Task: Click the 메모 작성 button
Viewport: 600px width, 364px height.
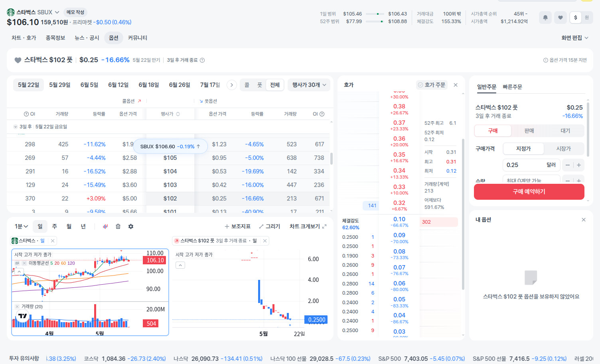Action: tap(75, 12)
